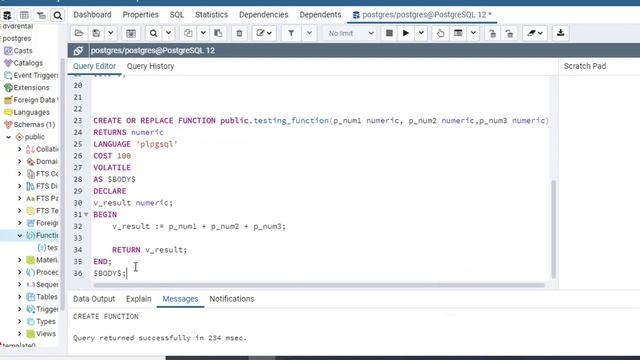Switch to the SQL tab
The width and height of the screenshot is (640, 360).
(176, 15)
